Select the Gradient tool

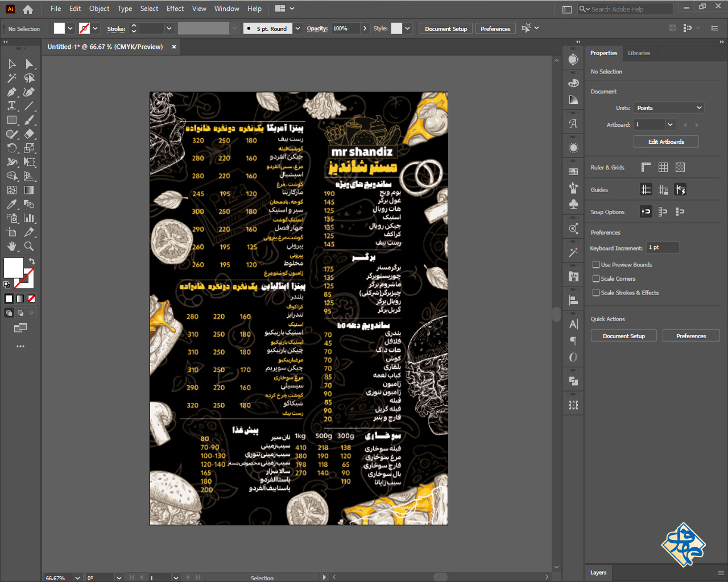tap(30, 190)
